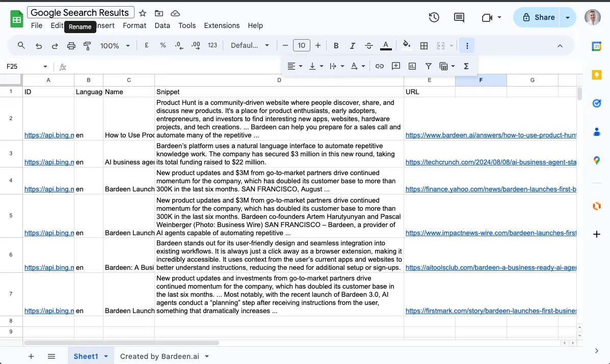The width and height of the screenshot is (610, 364).
Task: Select the paint format roller
Action: [x=87, y=45]
